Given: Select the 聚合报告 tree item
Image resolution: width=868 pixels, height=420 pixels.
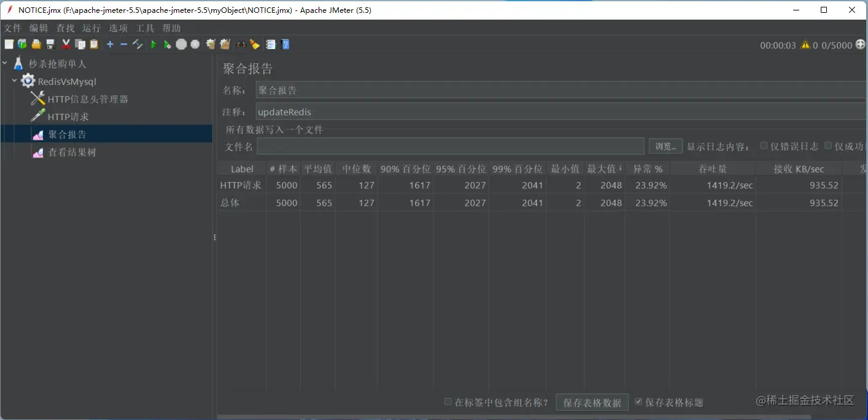Looking at the screenshot, I should point(67,134).
